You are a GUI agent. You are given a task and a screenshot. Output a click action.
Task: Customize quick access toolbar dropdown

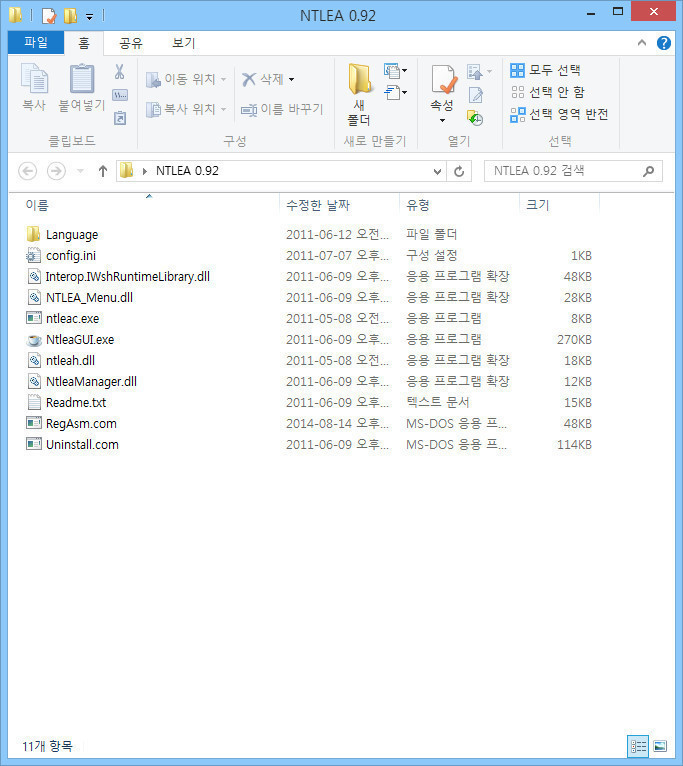click(89, 17)
